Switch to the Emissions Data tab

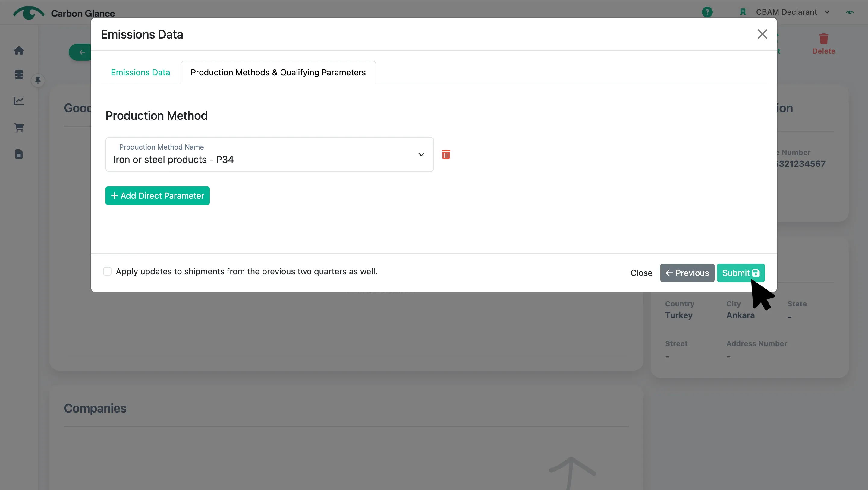(140, 72)
